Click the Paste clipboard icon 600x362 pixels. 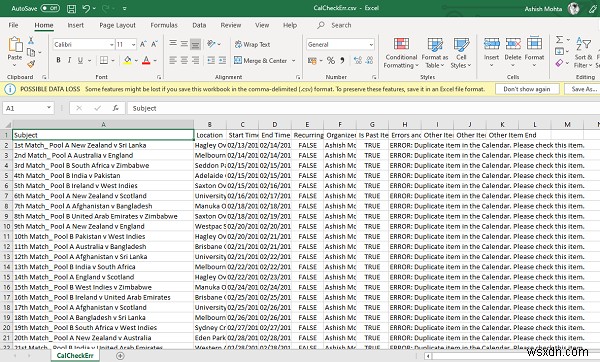click(15, 45)
